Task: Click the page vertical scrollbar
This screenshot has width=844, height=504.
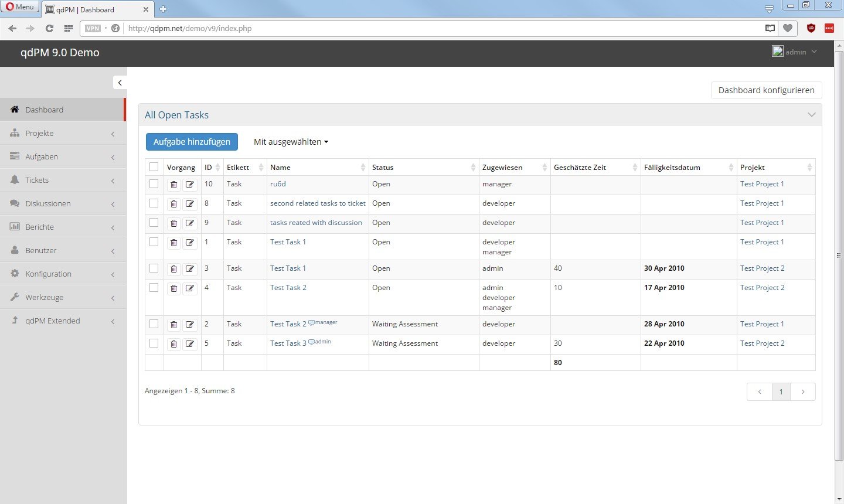Action: (x=839, y=255)
